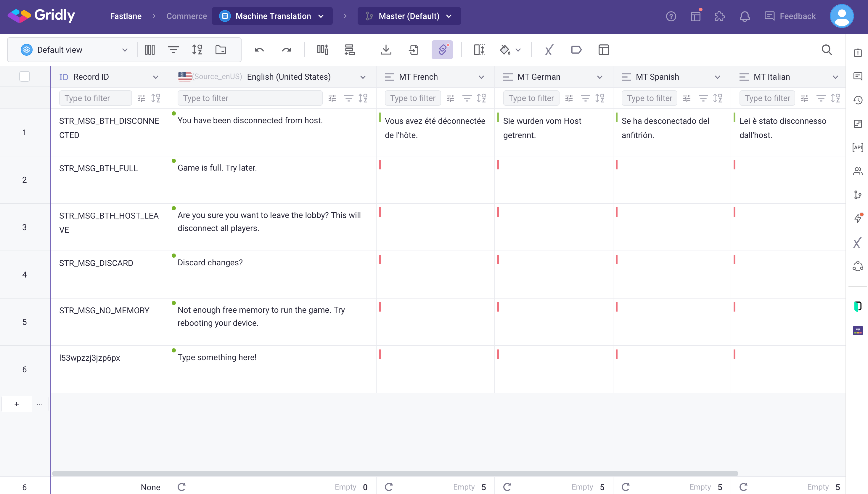
Task: Toggle the select-all rows checkbox
Action: (x=24, y=76)
